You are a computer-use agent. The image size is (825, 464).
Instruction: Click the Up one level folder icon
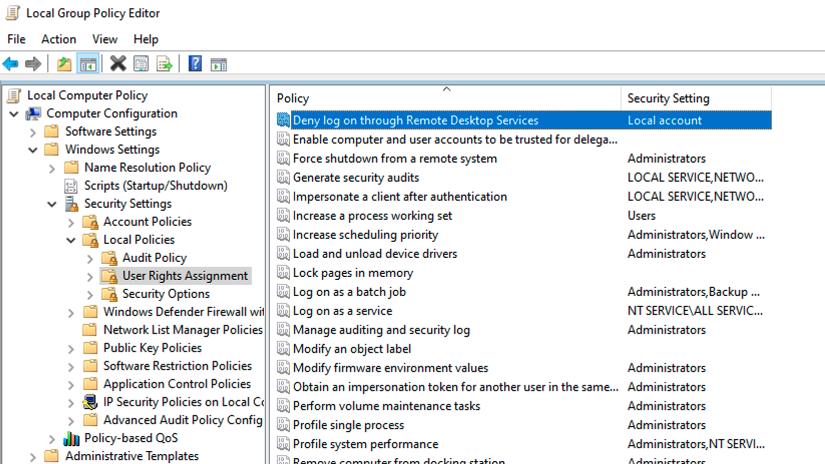(64, 64)
